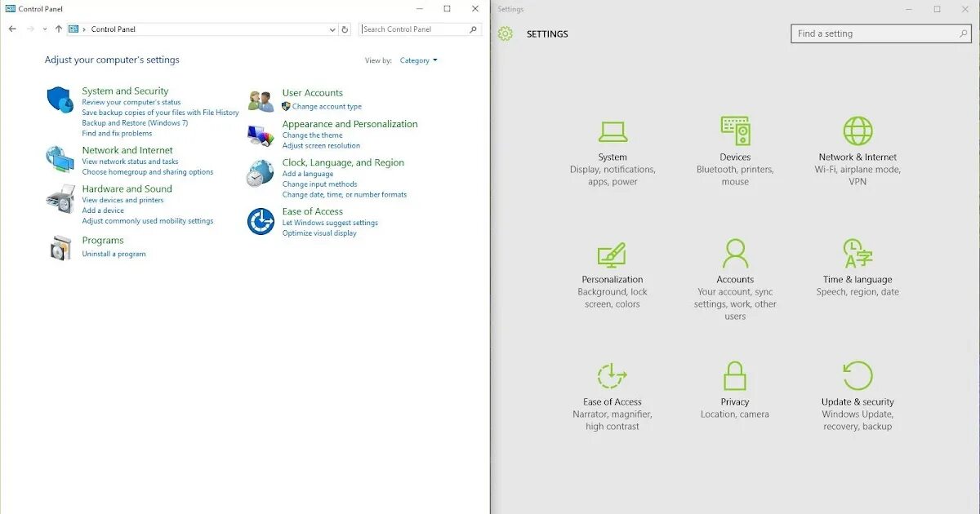Viewport: 980px width, 514px height.
Task: Click the Accounts label in Settings
Action: click(x=735, y=280)
